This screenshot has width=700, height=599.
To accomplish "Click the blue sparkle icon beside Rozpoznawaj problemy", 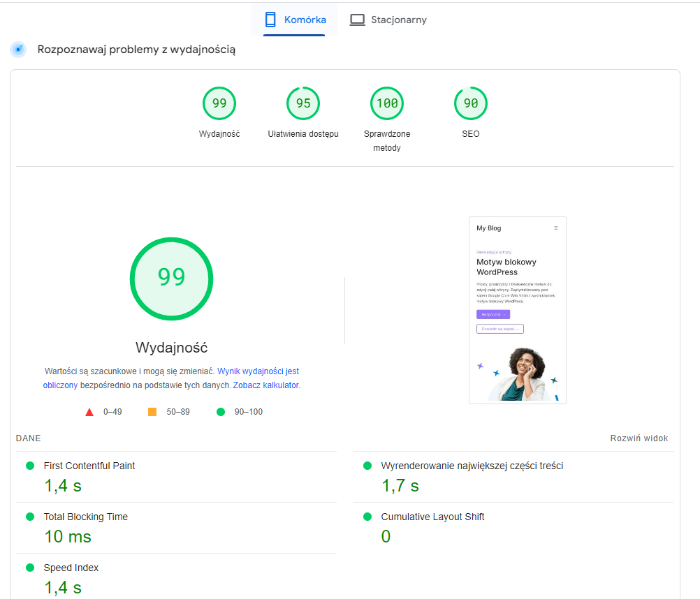I will click(17, 49).
